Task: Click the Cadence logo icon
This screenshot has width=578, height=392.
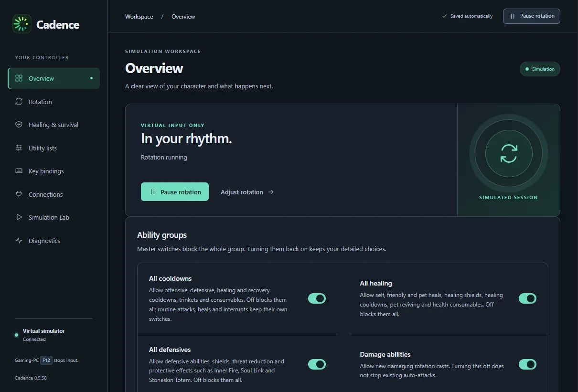Action: 22,24
